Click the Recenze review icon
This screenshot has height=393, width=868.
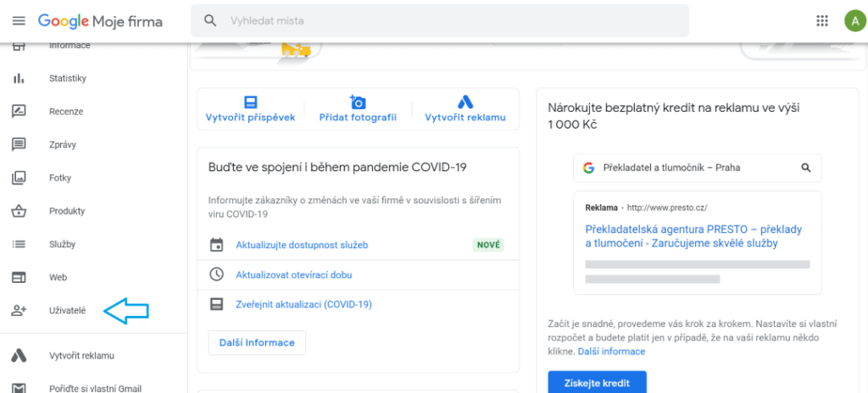coord(19,112)
